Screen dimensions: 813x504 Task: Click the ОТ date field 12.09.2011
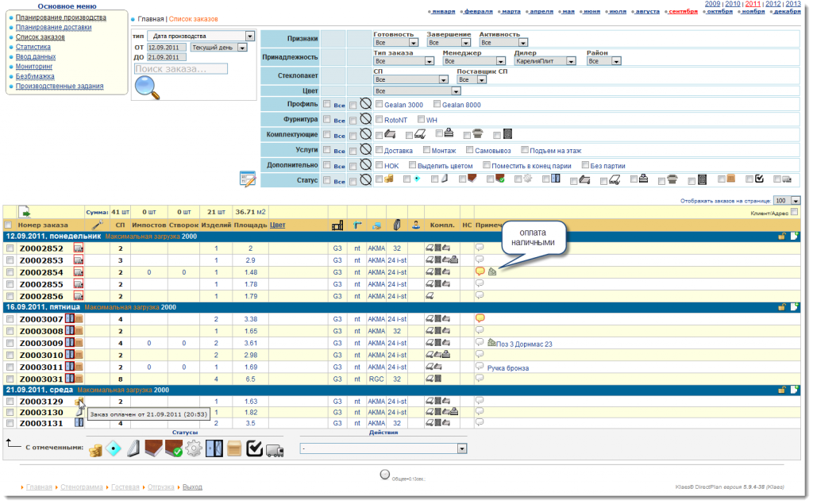tap(167, 47)
